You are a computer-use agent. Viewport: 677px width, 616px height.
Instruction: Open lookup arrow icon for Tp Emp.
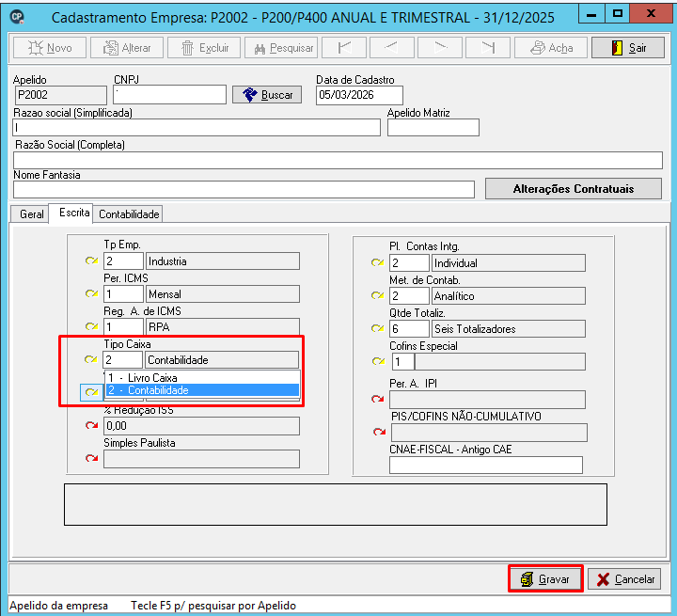point(91,261)
